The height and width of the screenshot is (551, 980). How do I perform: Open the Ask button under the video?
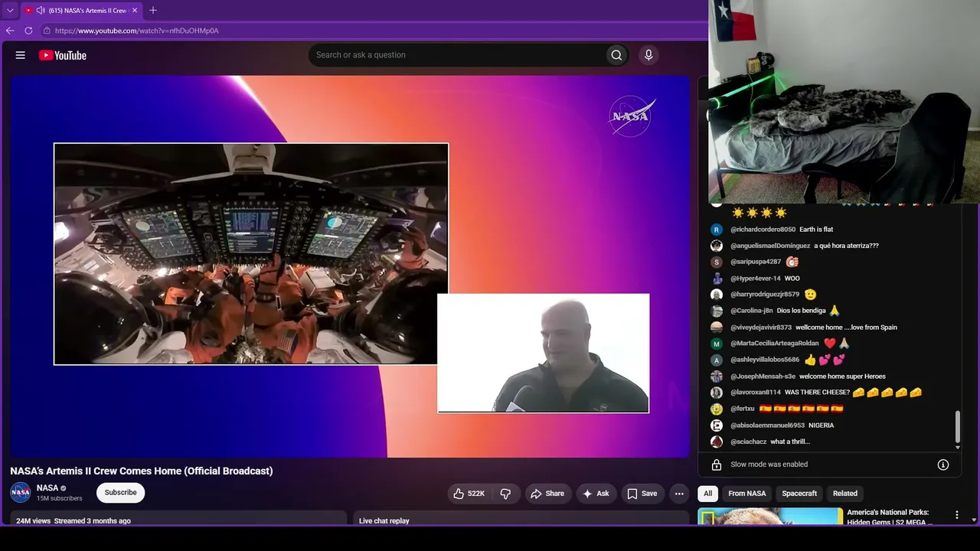(x=596, y=494)
